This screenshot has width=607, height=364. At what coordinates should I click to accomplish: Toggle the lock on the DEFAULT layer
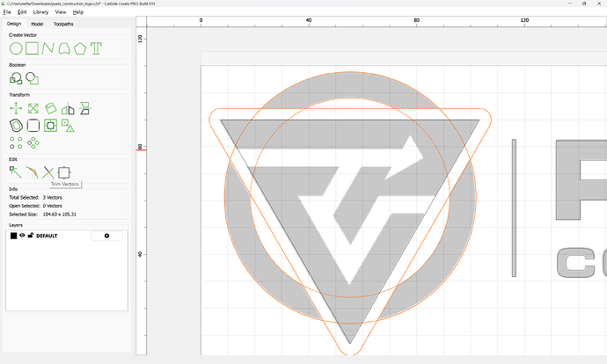pos(31,235)
